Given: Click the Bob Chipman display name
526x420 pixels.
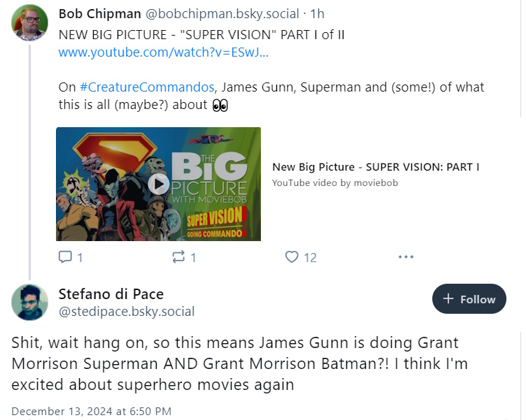Looking at the screenshot, I should (x=99, y=14).
